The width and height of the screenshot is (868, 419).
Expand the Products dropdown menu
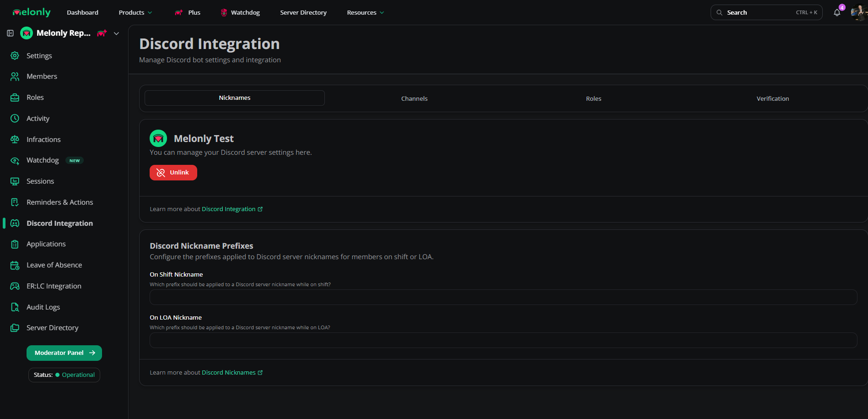(135, 12)
